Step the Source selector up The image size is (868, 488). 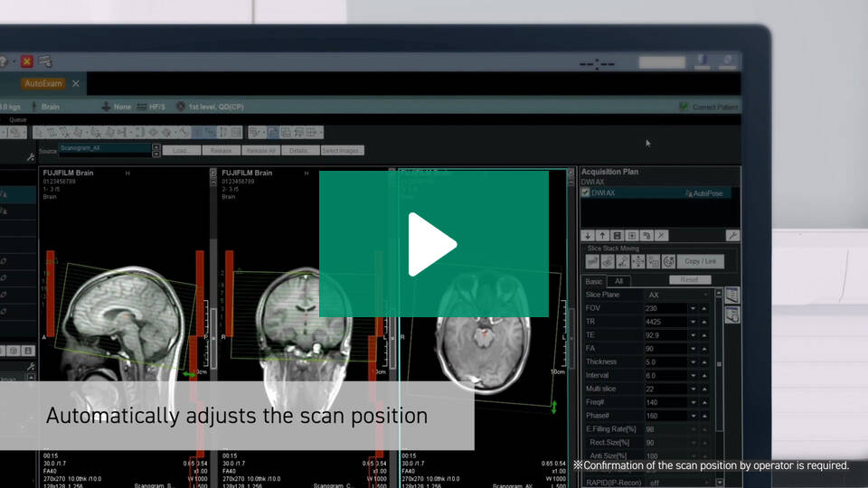156,147
